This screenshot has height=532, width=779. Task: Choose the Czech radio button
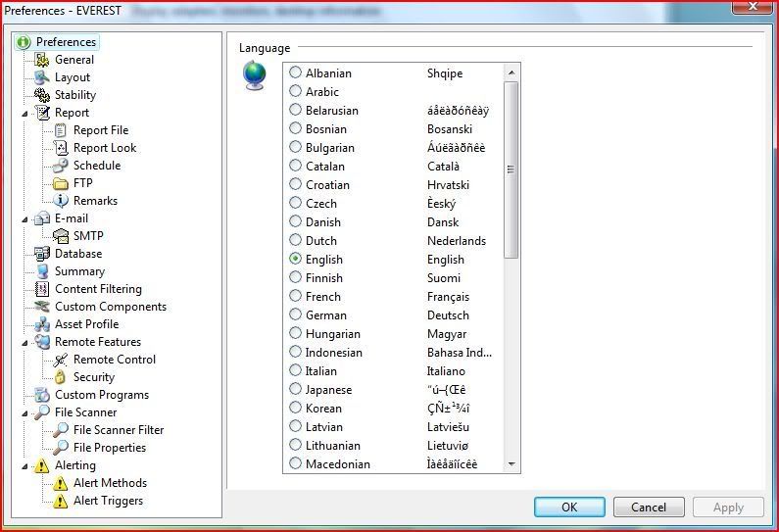[295, 203]
